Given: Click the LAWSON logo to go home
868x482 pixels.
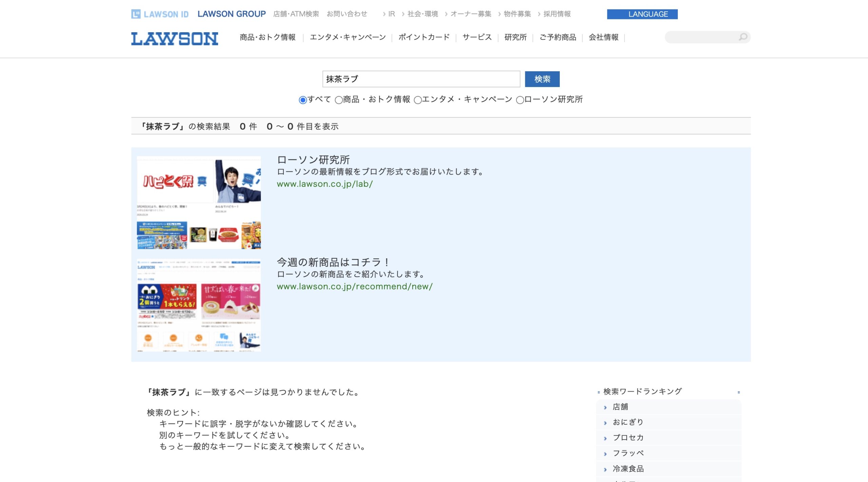Looking at the screenshot, I should 175,38.
